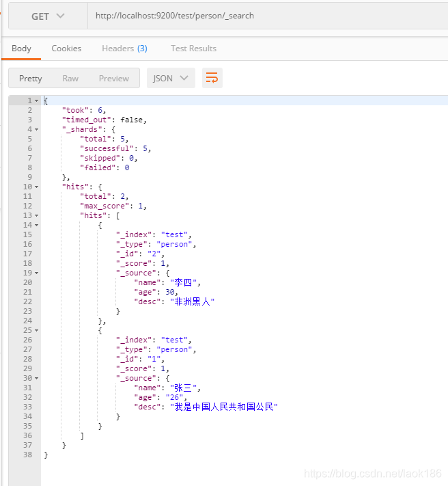Screen dimensions: 448x486
Task: Open the Test Results tab
Action: tap(193, 49)
